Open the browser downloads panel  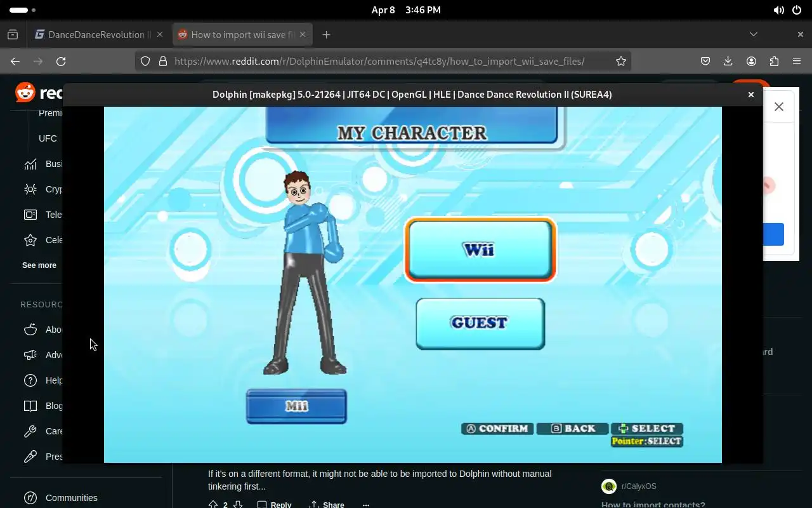pos(728,61)
